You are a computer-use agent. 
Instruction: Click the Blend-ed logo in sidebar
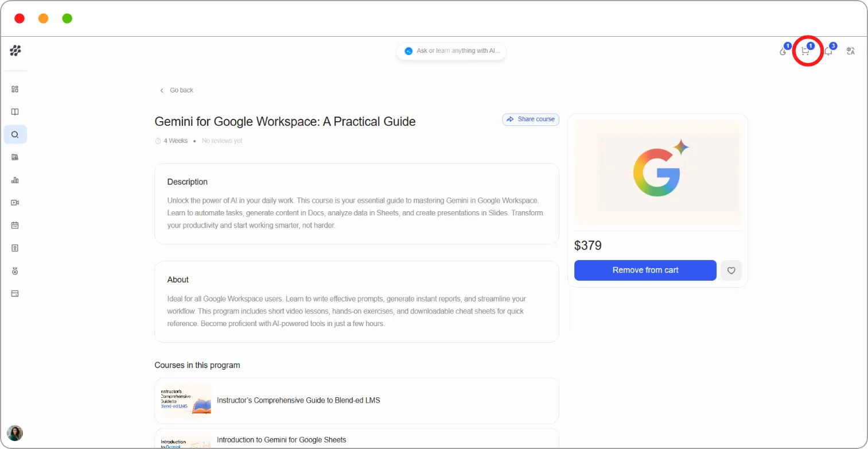coord(15,51)
